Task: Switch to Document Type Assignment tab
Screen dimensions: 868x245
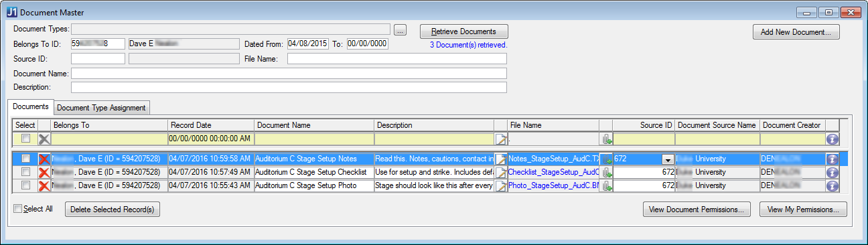Action: (x=102, y=108)
